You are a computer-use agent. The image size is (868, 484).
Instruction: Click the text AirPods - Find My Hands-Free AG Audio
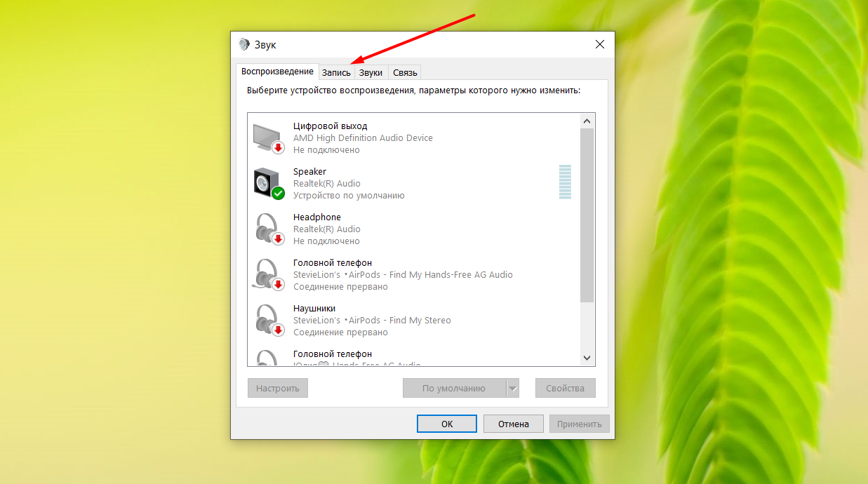pos(431,275)
